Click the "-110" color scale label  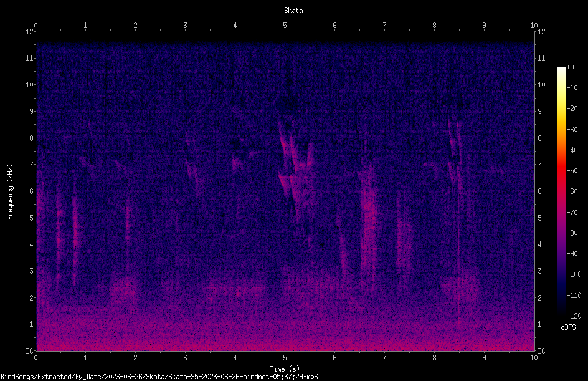tap(574, 296)
